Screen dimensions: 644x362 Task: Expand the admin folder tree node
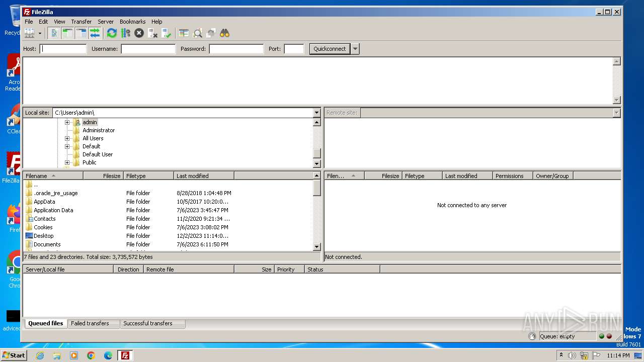67,122
